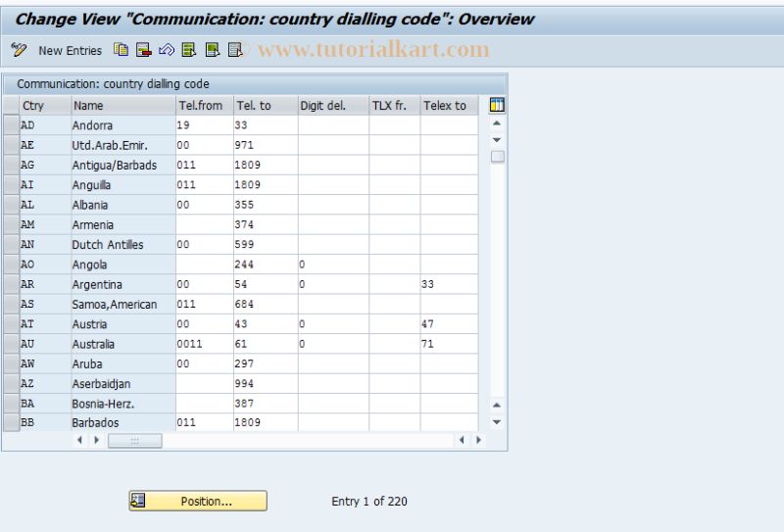Click the bottom page-down scroll arrow
The height and width of the screenshot is (532, 784).
tap(497, 422)
